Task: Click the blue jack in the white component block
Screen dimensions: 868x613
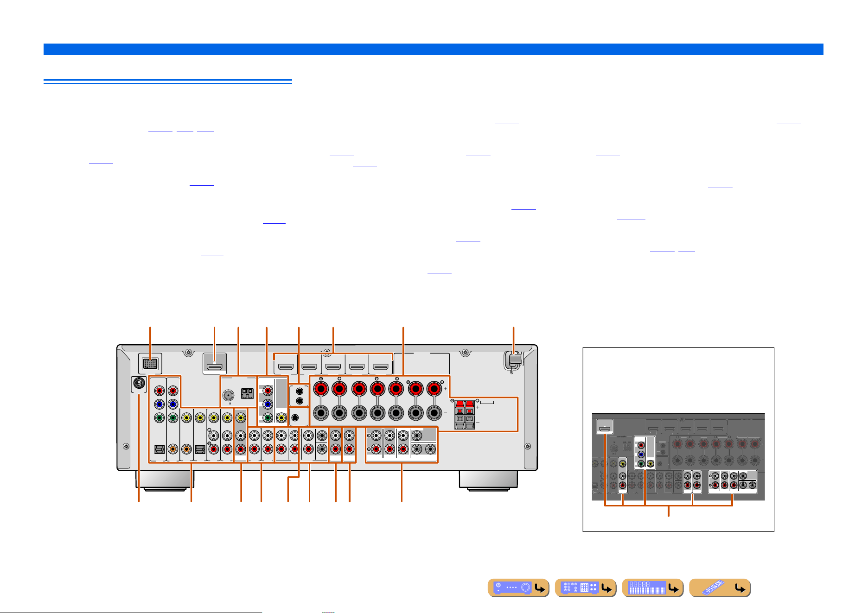Action: (267, 404)
